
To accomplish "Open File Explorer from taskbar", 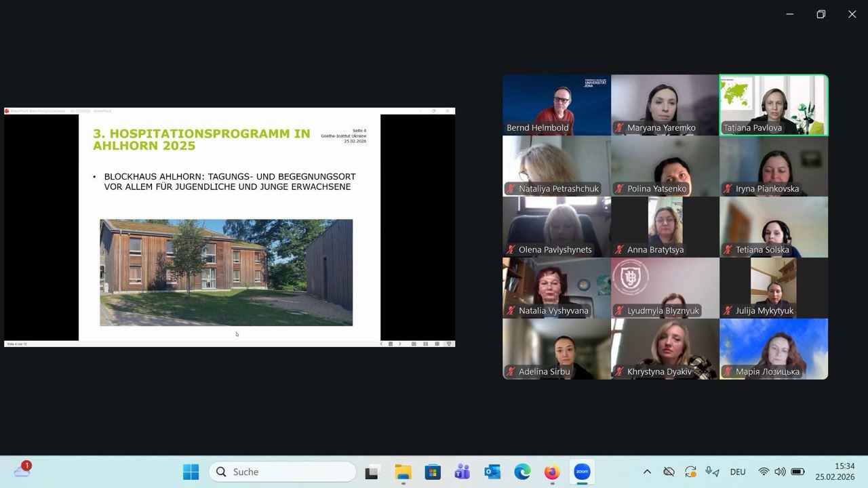I will pyautogui.click(x=403, y=472).
